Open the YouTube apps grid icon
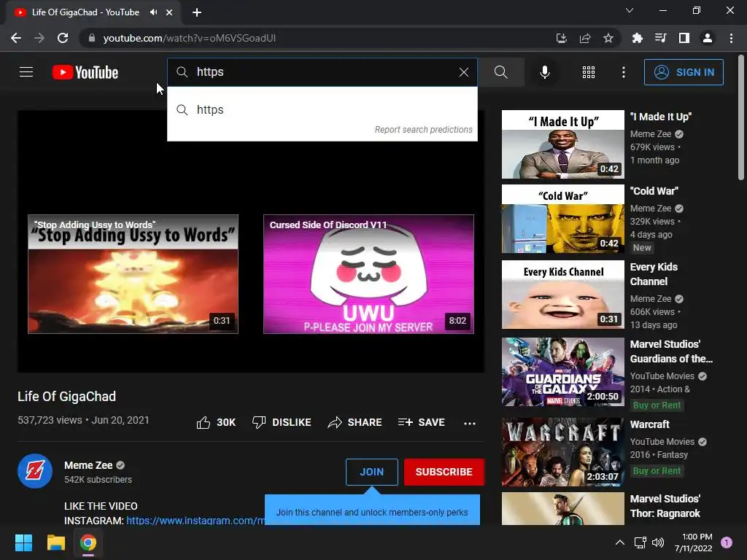Image resolution: width=747 pixels, height=560 pixels. pyautogui.click(x=589, y=72)
